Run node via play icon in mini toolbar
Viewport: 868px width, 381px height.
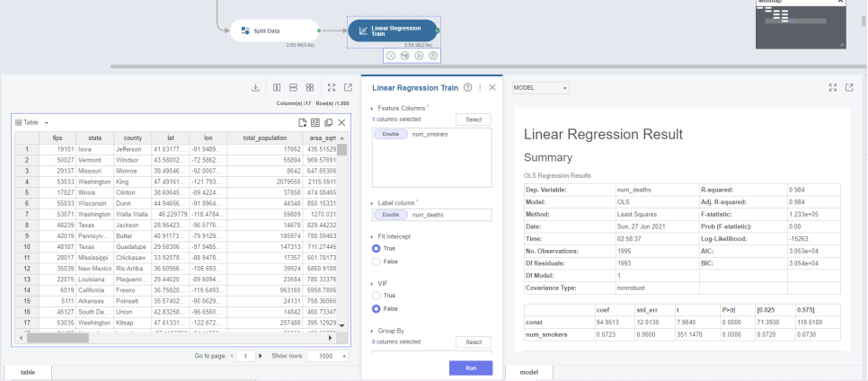pyautogui.click(x=419, y=56)
